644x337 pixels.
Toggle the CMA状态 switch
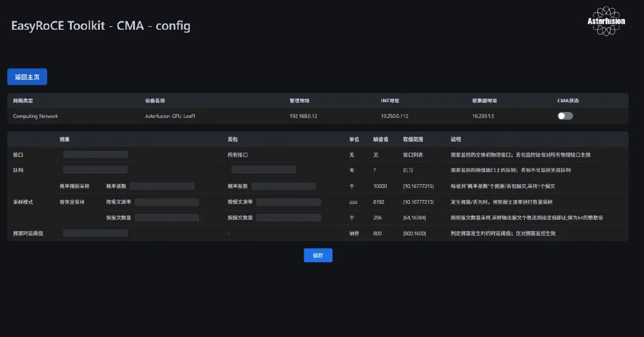click(x=565, y=116)
